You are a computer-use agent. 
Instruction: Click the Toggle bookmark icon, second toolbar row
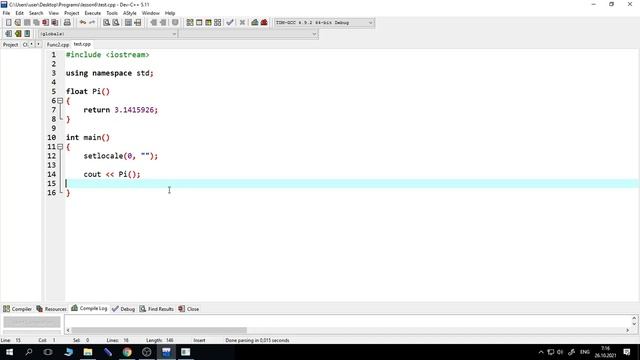point(18,34)
